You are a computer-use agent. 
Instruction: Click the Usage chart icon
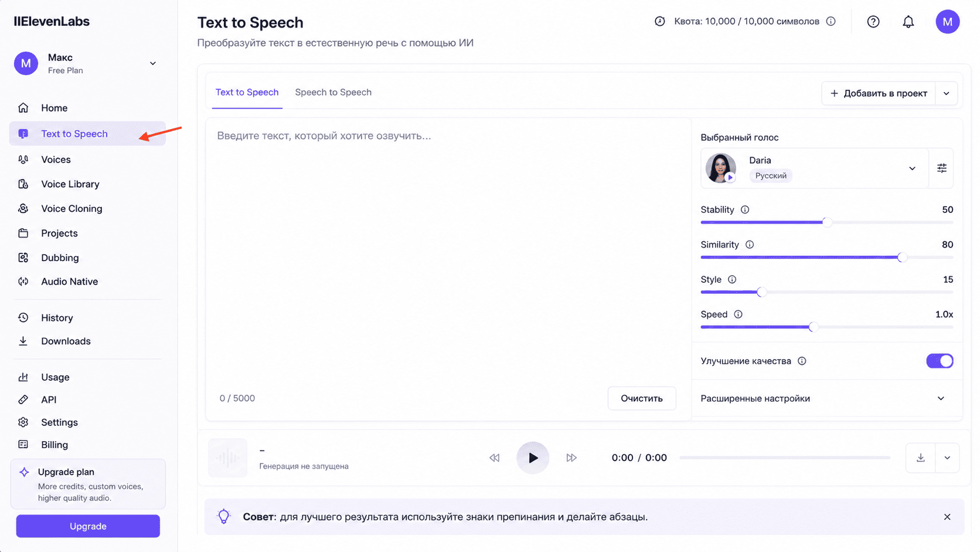(x=23, y=377)
